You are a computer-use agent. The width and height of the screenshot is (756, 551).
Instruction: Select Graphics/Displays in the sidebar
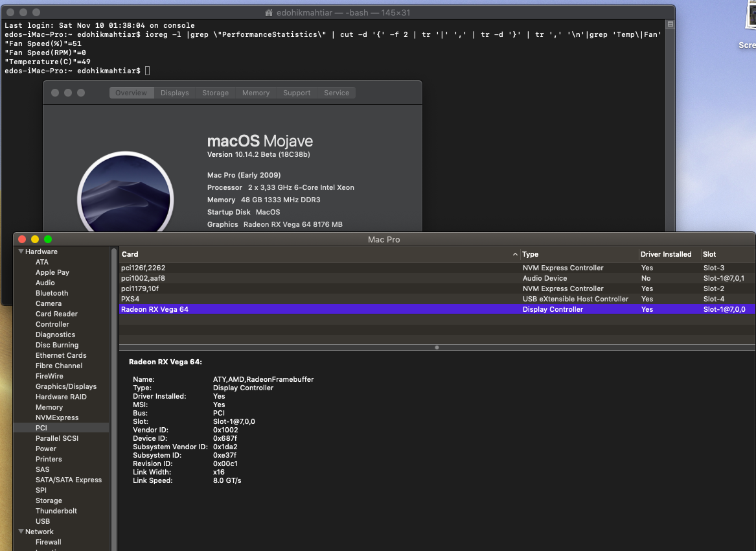tap(65, 386)
